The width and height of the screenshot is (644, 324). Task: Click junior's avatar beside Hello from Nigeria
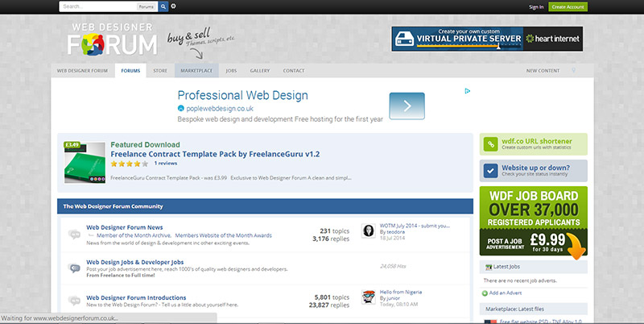(x=368, y=296)
